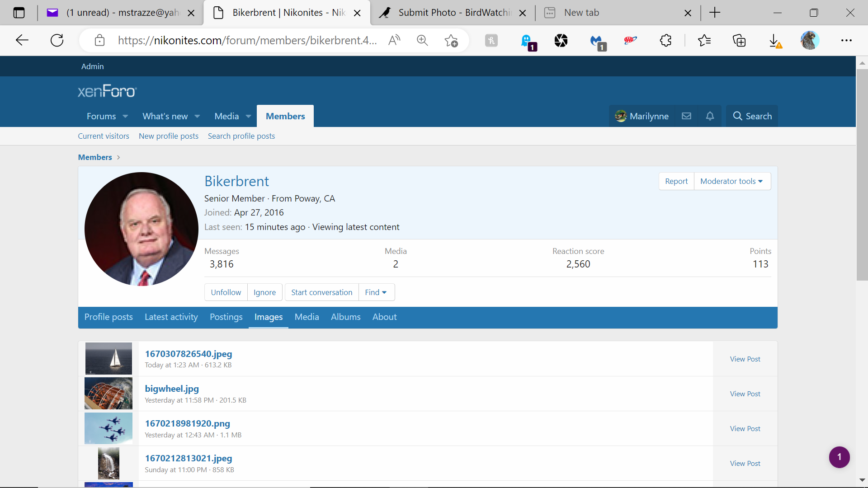This screenshot has width=868, height=488.
Task: Switch to the Albums profile tab
Action: coord(345,317)
